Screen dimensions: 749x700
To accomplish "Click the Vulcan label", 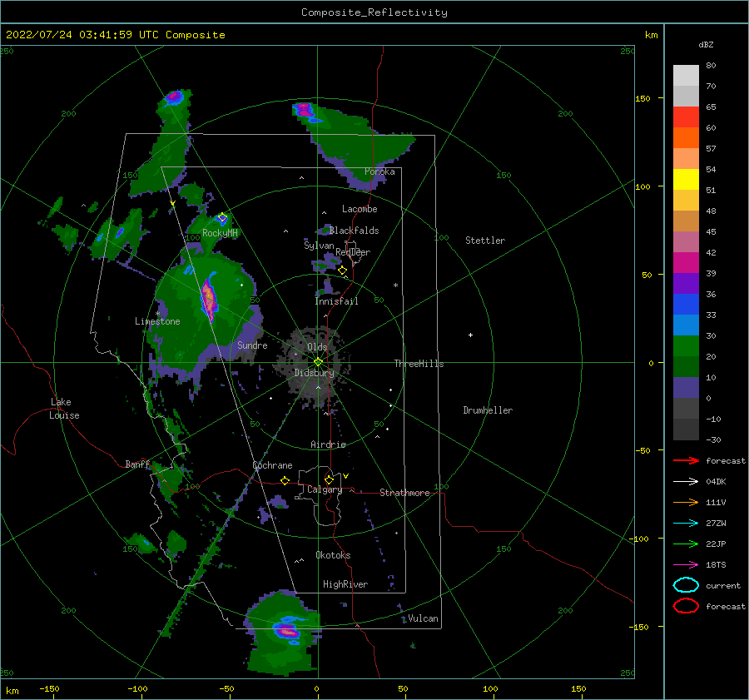I will [423, 618].
